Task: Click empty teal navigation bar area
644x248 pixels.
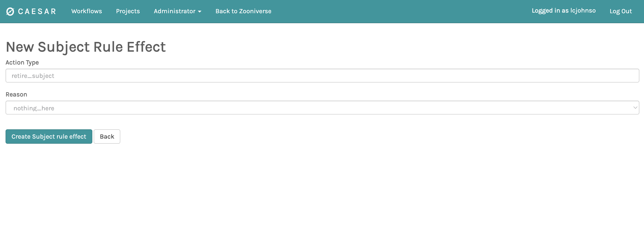Action: pos(400,11)
